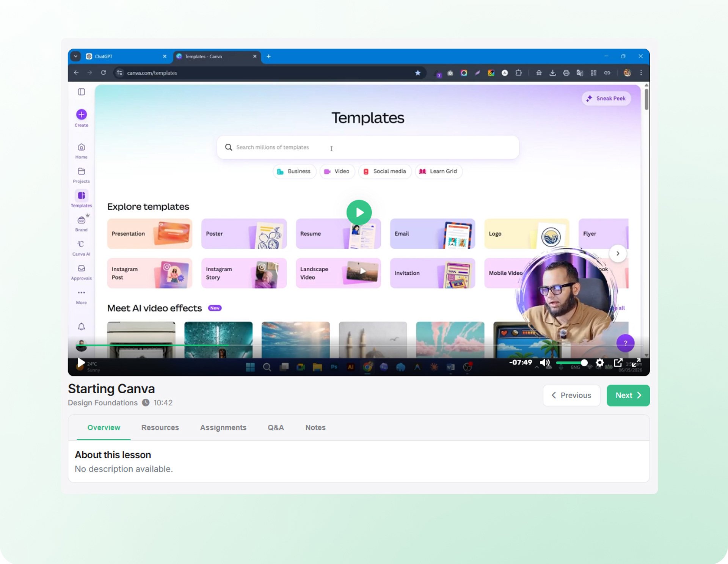Click the green play overlay on the video

point(359,212)
